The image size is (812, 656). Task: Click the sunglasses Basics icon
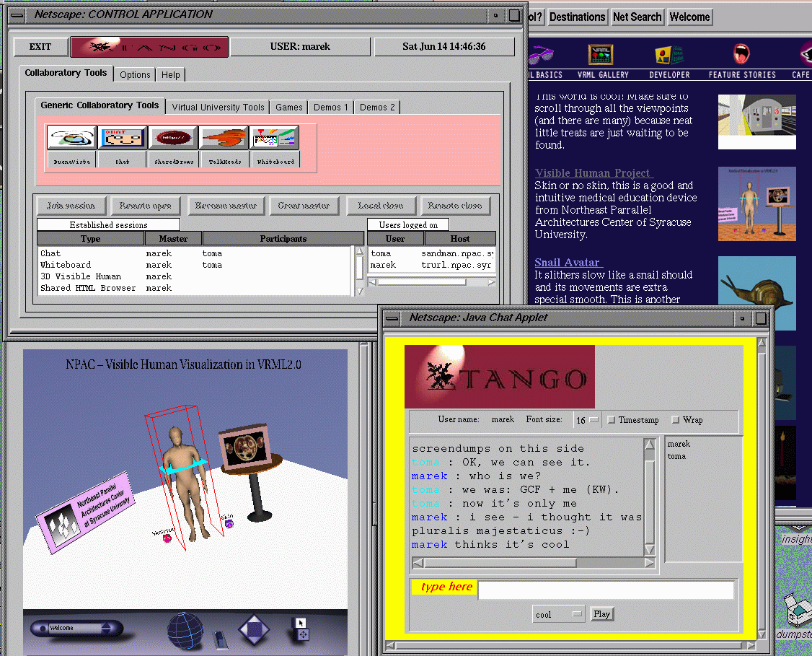[x=541, y=54]
